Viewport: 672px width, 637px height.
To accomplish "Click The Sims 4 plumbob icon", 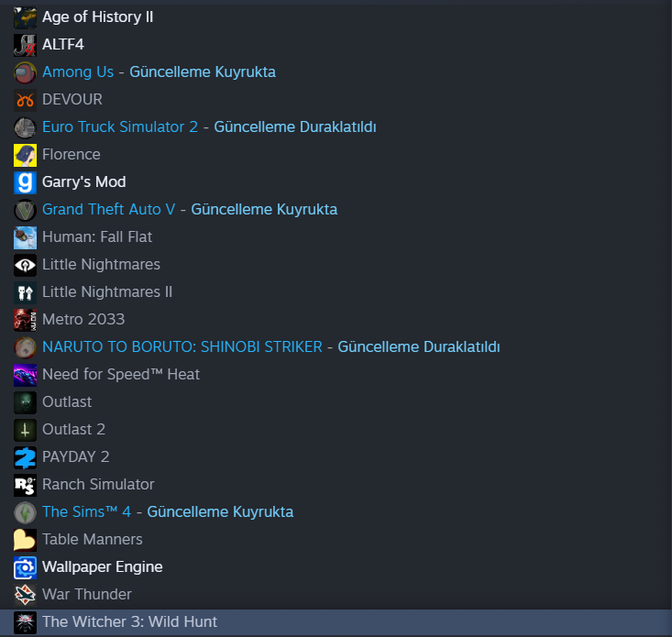I will (25, 512).
